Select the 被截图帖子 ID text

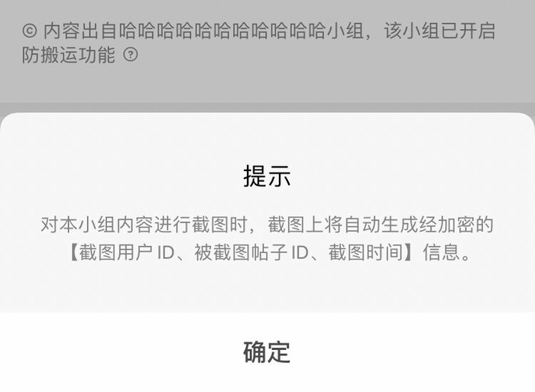tap(251, 253)
